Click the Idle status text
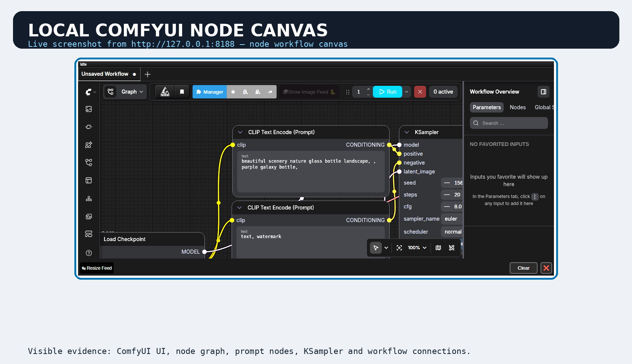Screen dimensions: 632x364 (83, 64)
